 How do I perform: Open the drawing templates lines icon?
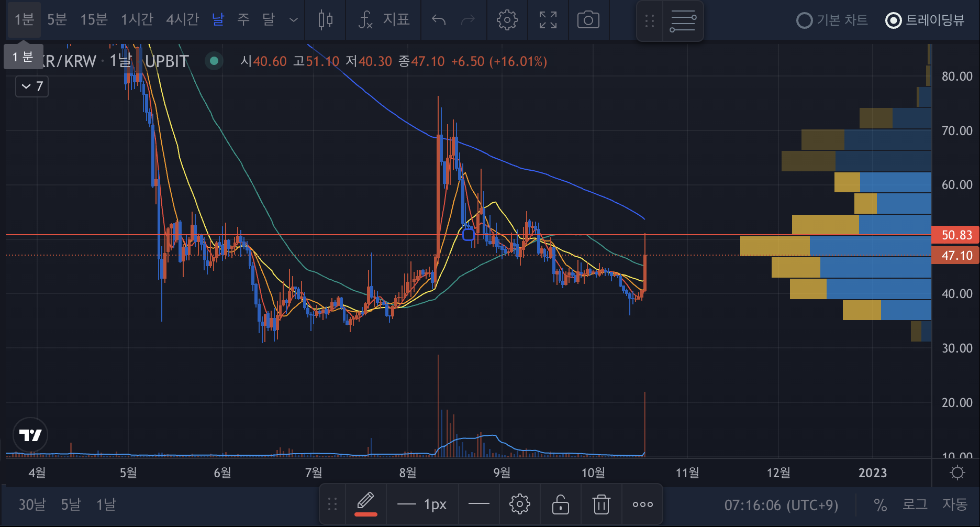tap(683, 21)
